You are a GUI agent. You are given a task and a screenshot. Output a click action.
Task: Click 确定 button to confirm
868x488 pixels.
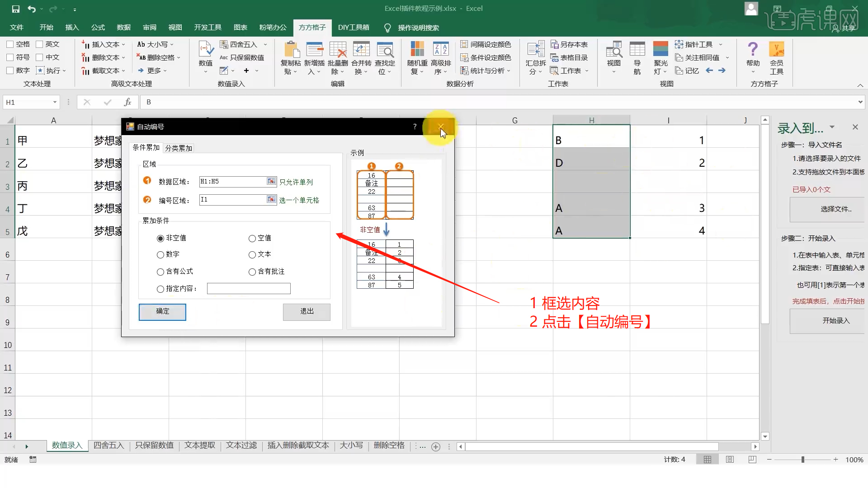tap(162, 311)
